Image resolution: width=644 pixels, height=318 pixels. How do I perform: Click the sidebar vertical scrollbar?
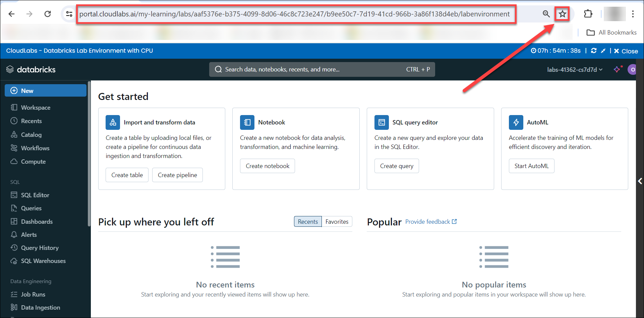(89, 154)
